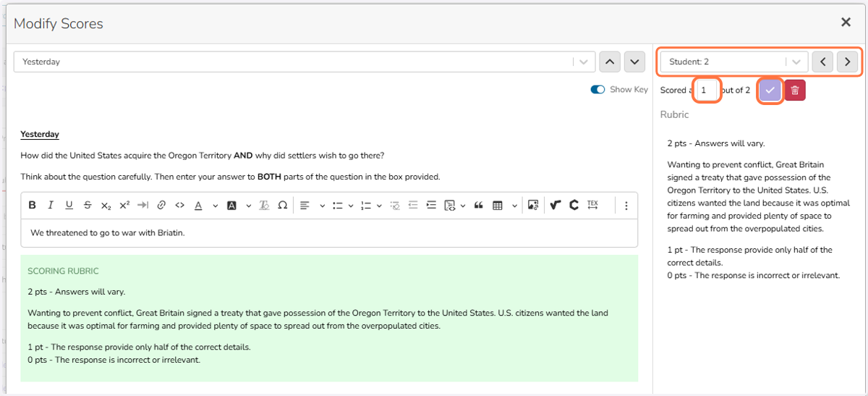The image size is (868, 396).
Task: Insert a block quote
Action: point(478,206)
